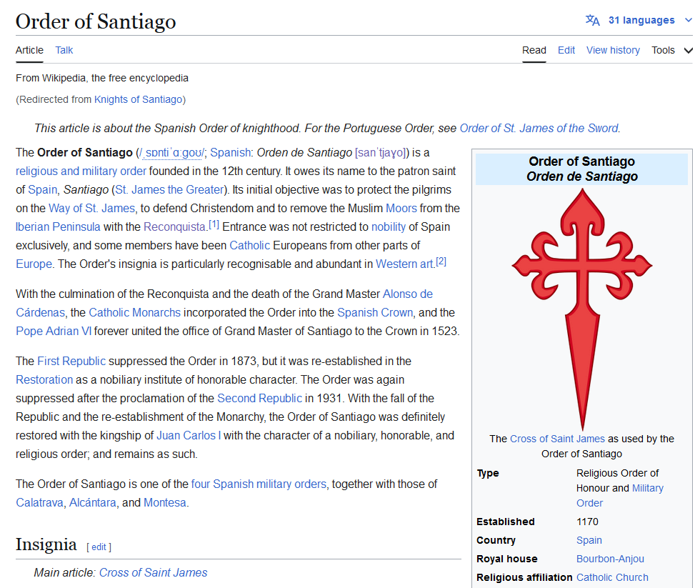700x588 pixels.
Task: Open St. James the Greater link
Action: tap(169, 190)
